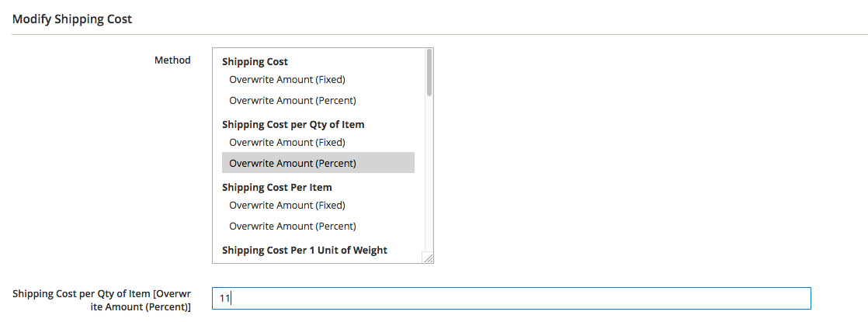Click the Method list resize handle
Image resolution: width=868 pixels, height=322 pixels.
coord(427,258)
